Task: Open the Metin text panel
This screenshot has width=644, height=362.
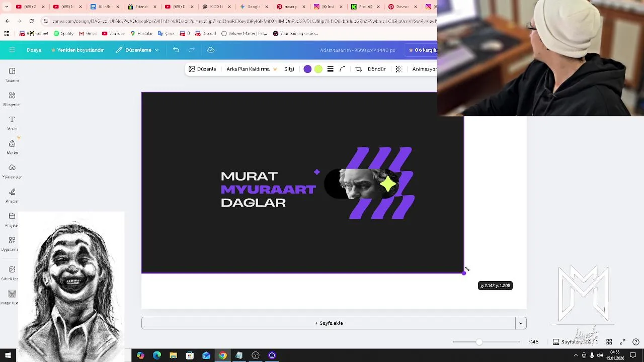Action: pyautogui.click(x=12, y=123)
